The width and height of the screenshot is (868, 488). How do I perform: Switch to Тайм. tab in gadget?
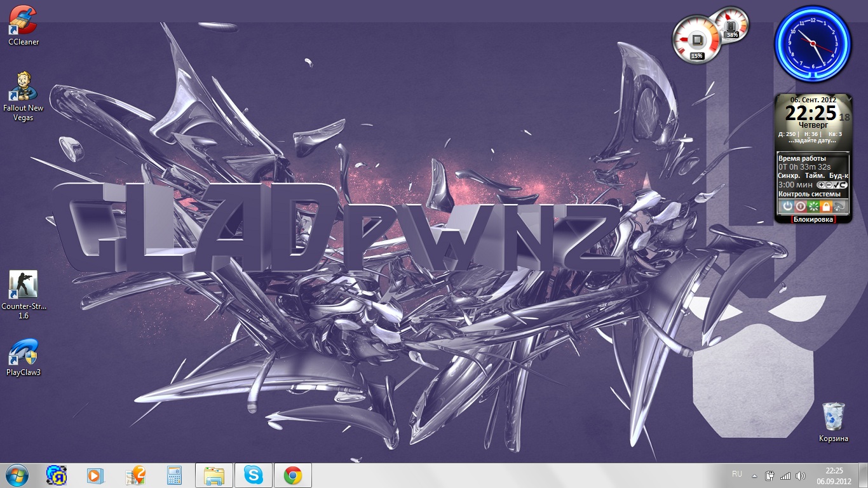pyautogui.click(x=815, y=175)
